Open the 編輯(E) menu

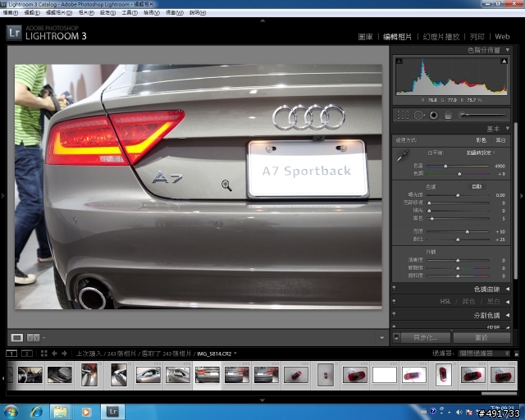(x=32, y=13)
